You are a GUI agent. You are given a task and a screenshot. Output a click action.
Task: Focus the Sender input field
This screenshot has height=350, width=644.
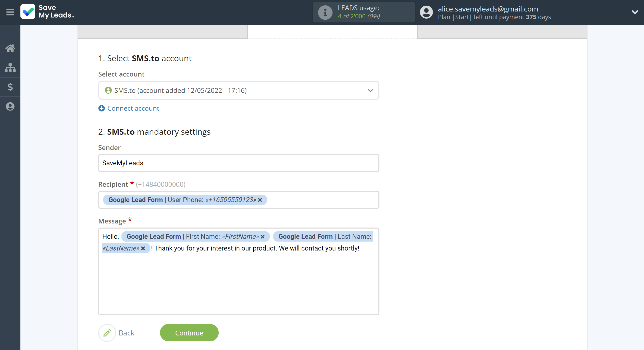[239, 163]
